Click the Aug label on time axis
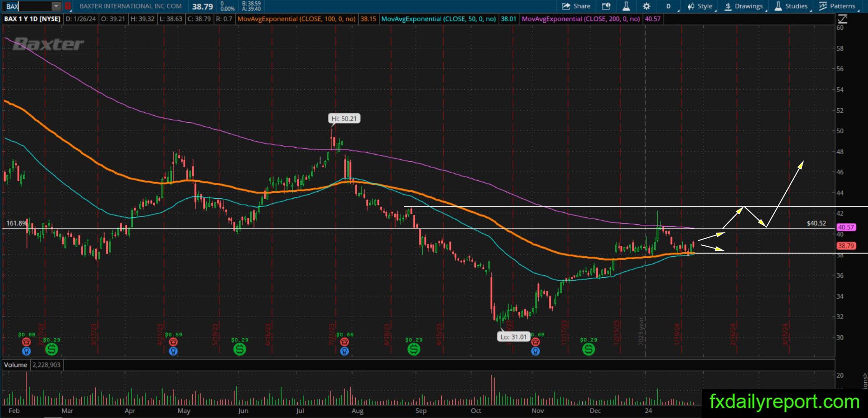The image size is (868, 418). tap(357, 411)
